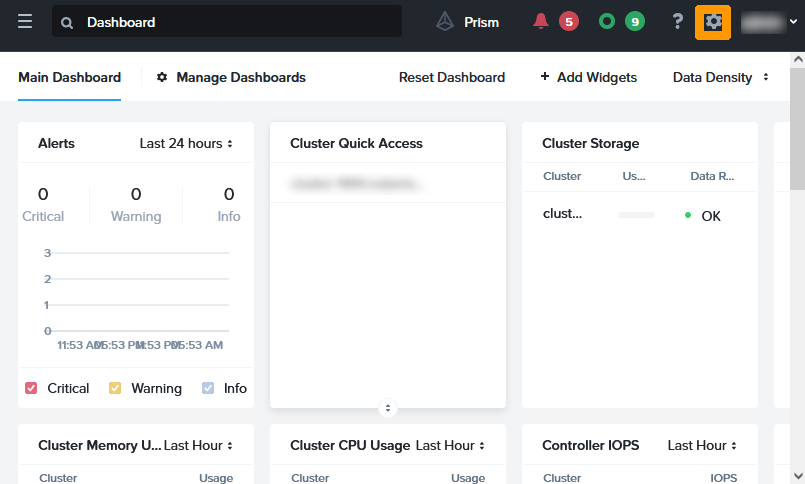Open the Last 24 hours alerts dropdown

point(186,143)
